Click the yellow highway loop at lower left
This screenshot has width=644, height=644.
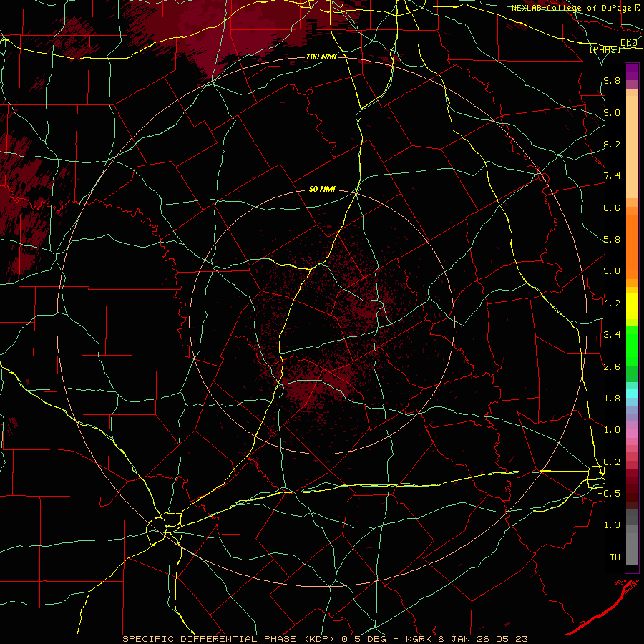click(x=165, y=529)
